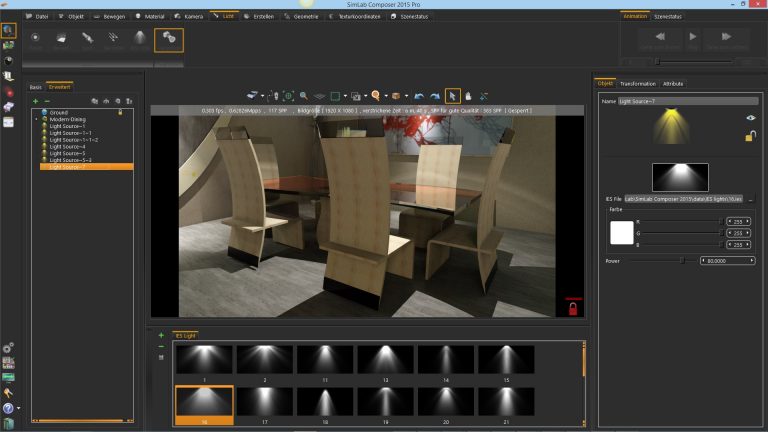Activate the select arrow cursor tool
Viewport: 768px width, 432px height.
453,95
